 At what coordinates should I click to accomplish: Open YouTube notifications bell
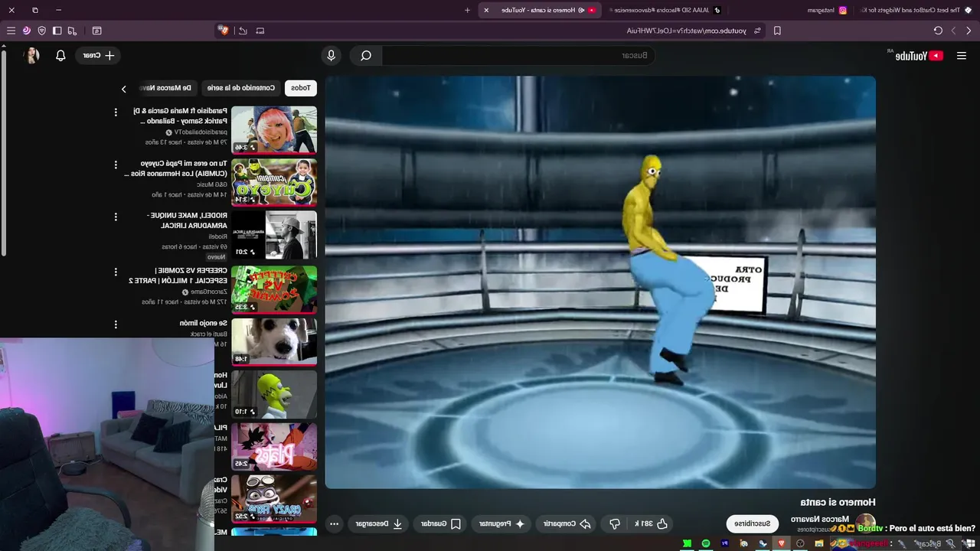(x=60, y=55)
